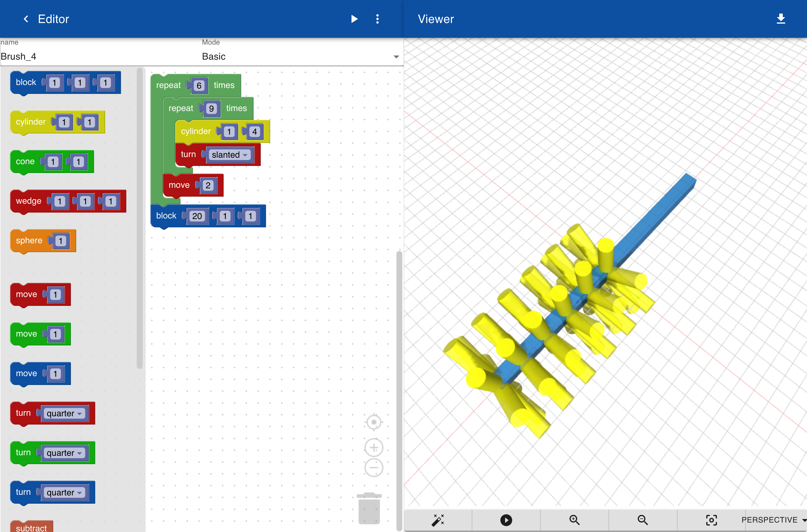Click the workspace trash can

369,508
